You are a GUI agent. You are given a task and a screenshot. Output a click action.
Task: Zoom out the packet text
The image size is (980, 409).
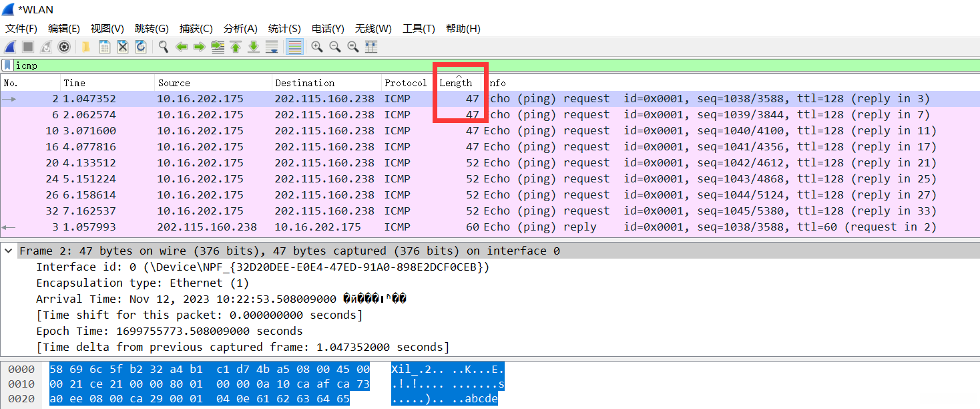(335, 47)
